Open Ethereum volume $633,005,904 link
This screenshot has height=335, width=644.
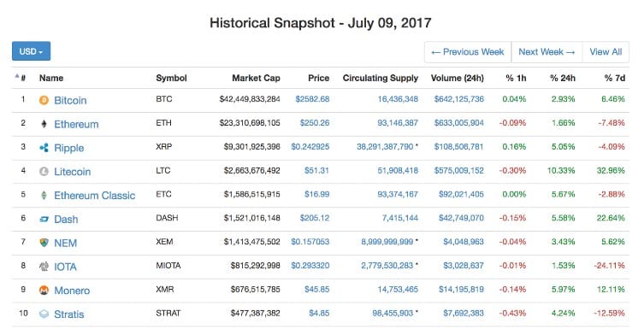tap(458, 123)
